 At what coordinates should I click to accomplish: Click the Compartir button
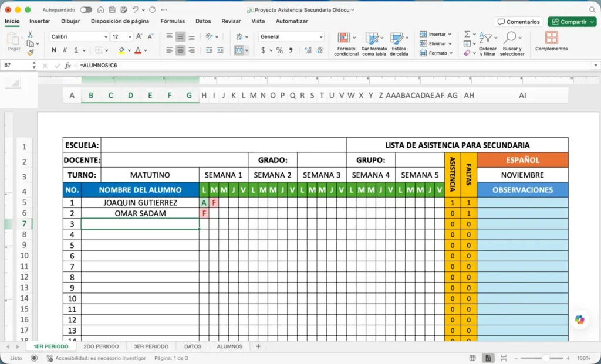click(572, 22)
